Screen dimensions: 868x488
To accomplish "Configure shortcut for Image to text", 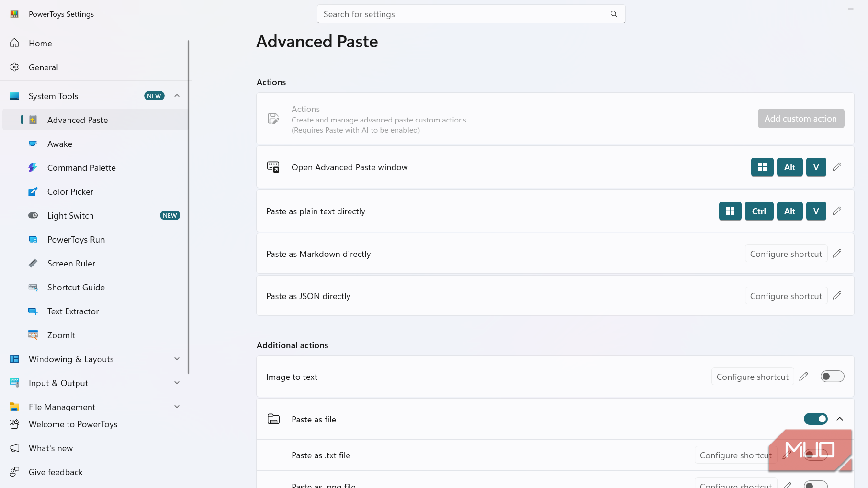I will tap(752, 377).
